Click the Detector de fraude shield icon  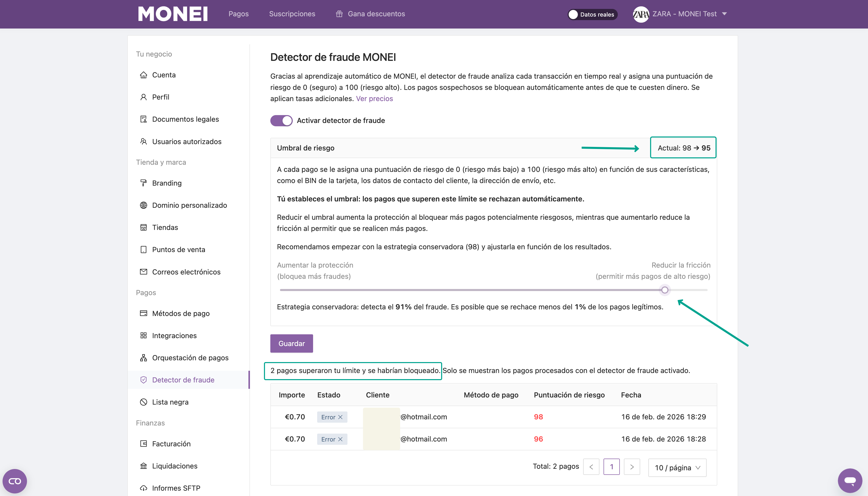[x=143, y=380]
